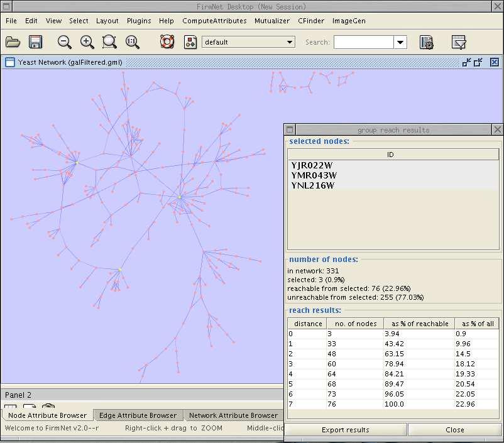The width and height of the screenshot is (504, 443).
Task: Click into the Search input field
Action: pyautogui.click(x=363, y=42)
